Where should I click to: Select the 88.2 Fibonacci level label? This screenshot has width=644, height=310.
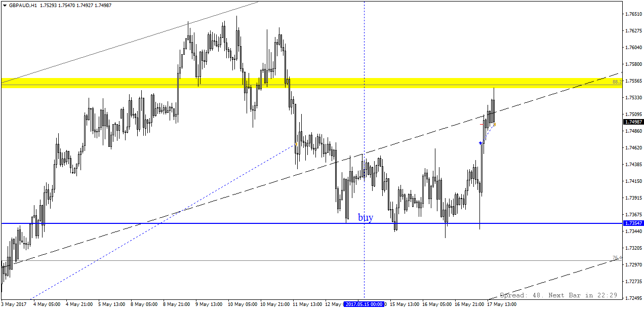click(x=616, y=82)
